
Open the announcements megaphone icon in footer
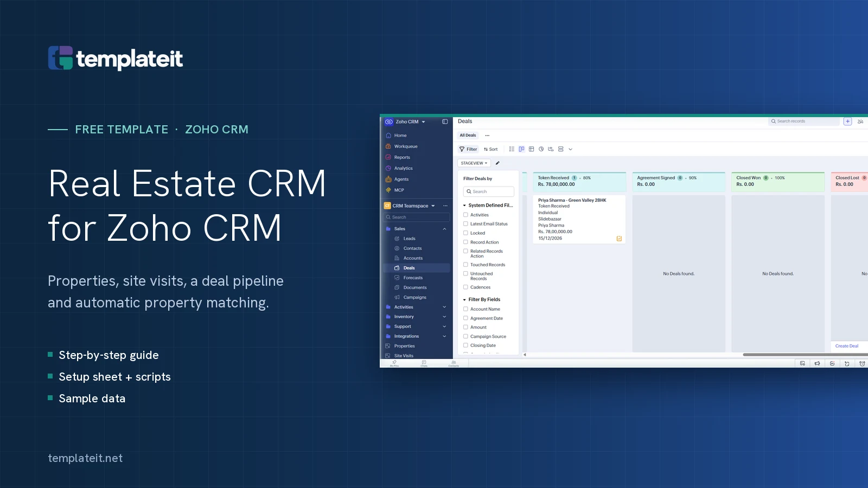coord(817,364)
